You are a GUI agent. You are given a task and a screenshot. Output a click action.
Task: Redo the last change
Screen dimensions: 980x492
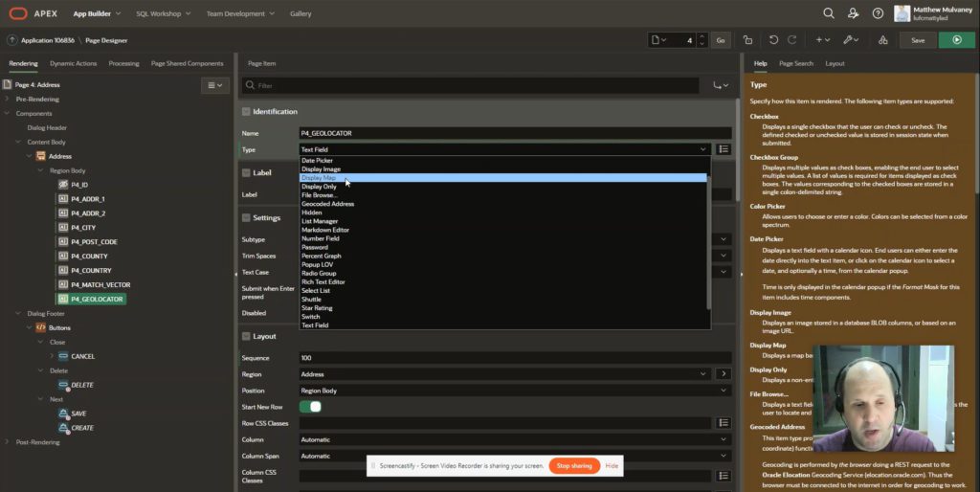tap(791, 40)
